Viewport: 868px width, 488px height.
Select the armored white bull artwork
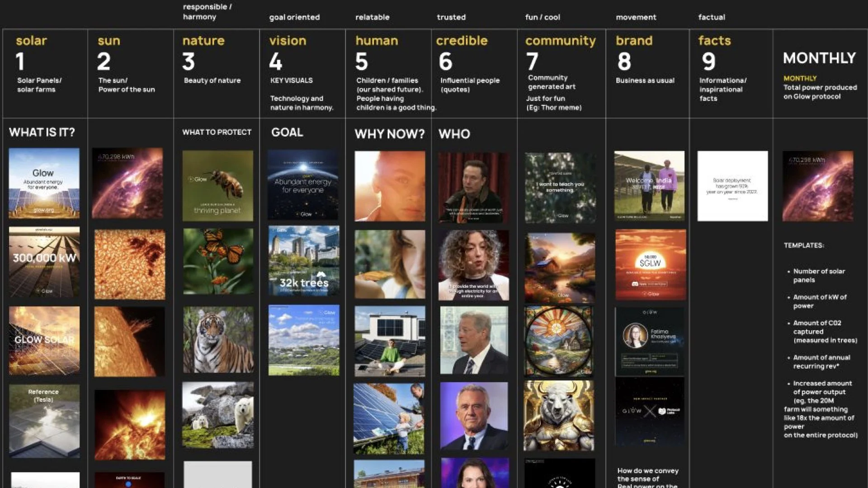pyautogui.click(x=559, y=416)
